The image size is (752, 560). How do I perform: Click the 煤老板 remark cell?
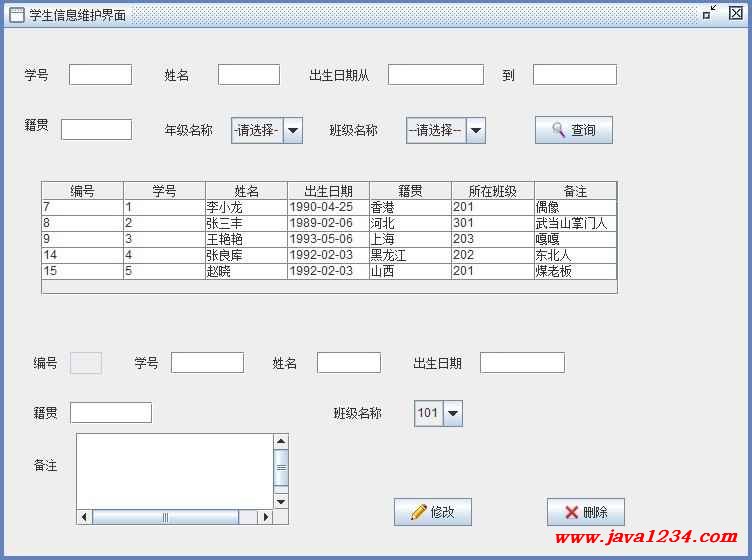[x=576, y=271]
